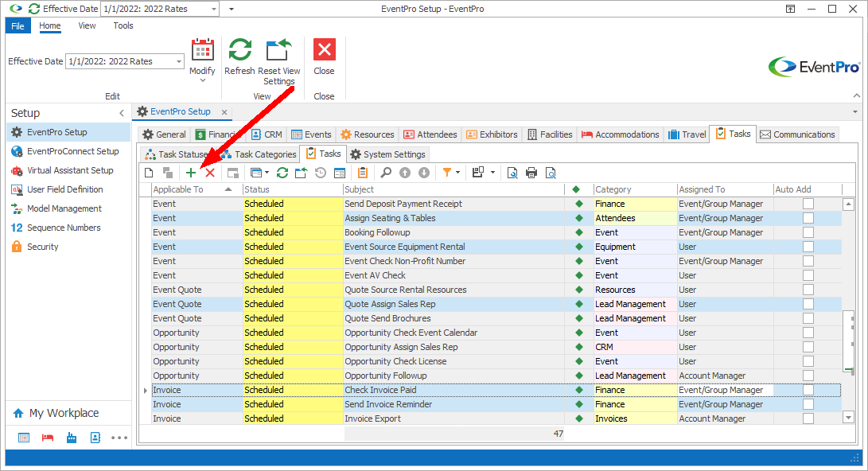Open the System Settings sub-tab
This screenshot has height=471, width=868.
coord(387,154)
